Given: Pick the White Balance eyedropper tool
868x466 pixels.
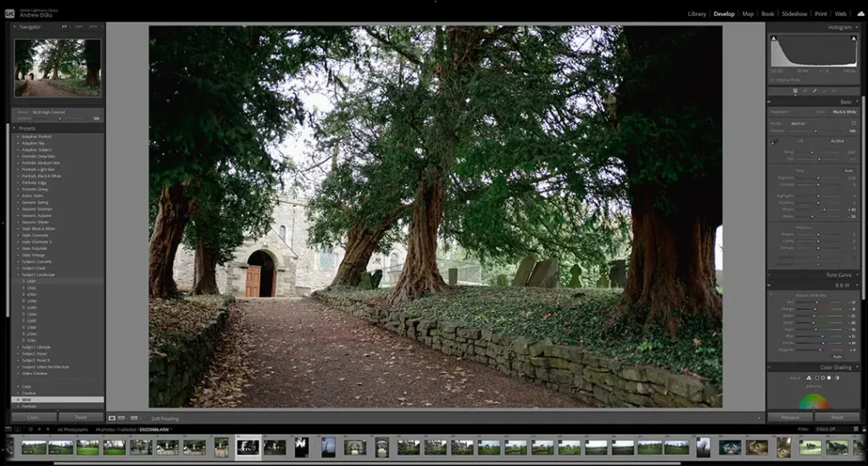Looking at the screenshot, I should click(775, 142).
